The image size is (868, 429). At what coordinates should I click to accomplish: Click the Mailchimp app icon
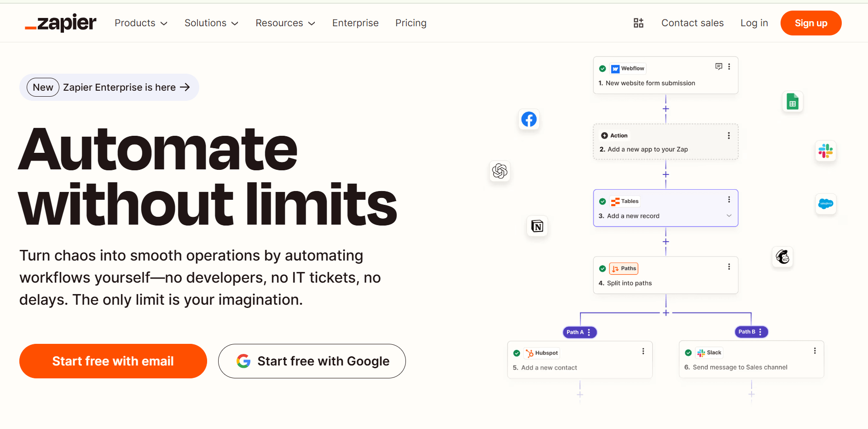coord(782,256)
